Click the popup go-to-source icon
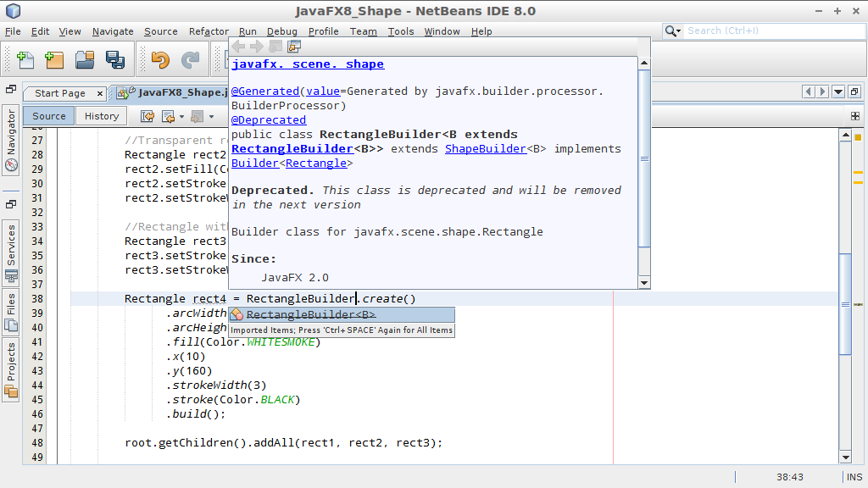 pyautogui.click(x=294, y=47)
